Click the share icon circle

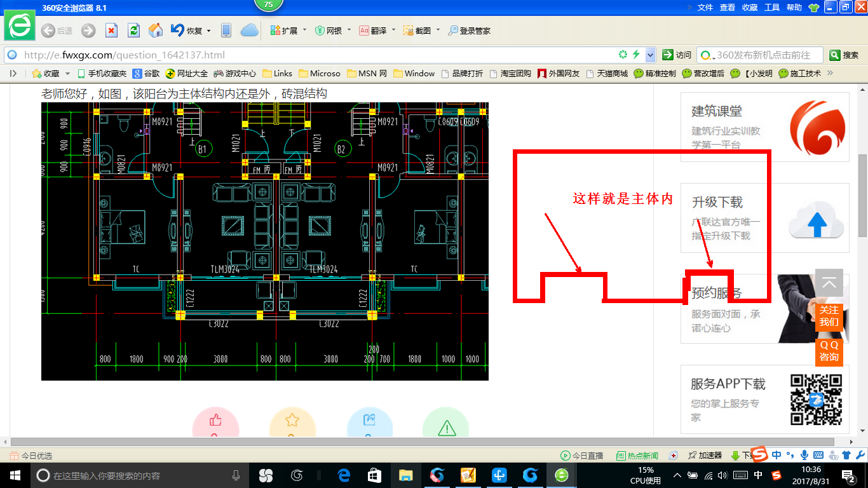tap(370, 421)
